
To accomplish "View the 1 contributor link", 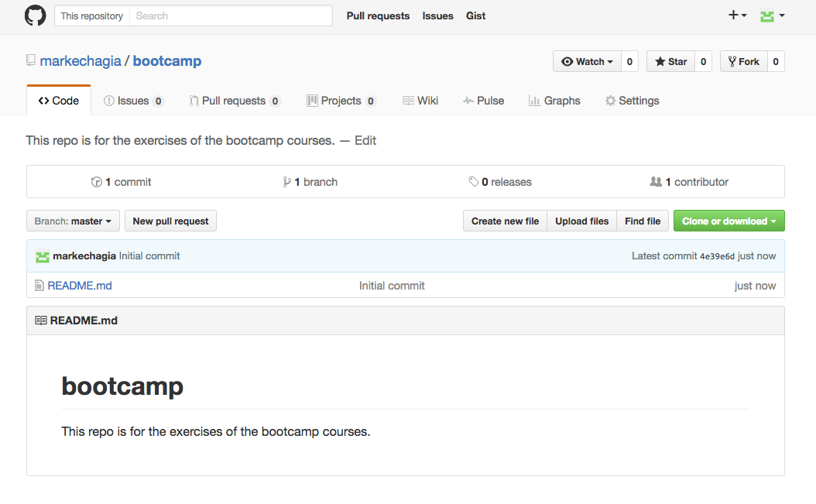I will coord(689,182).
